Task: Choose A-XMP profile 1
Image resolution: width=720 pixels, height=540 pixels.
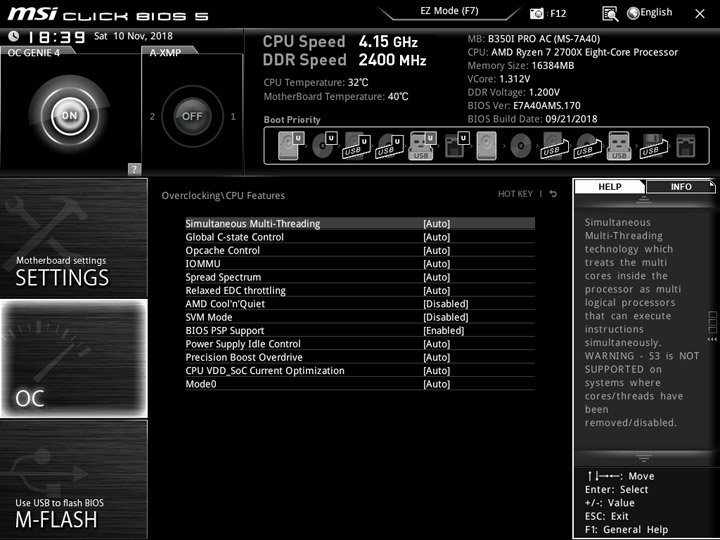Action: (x=233, y=117)
